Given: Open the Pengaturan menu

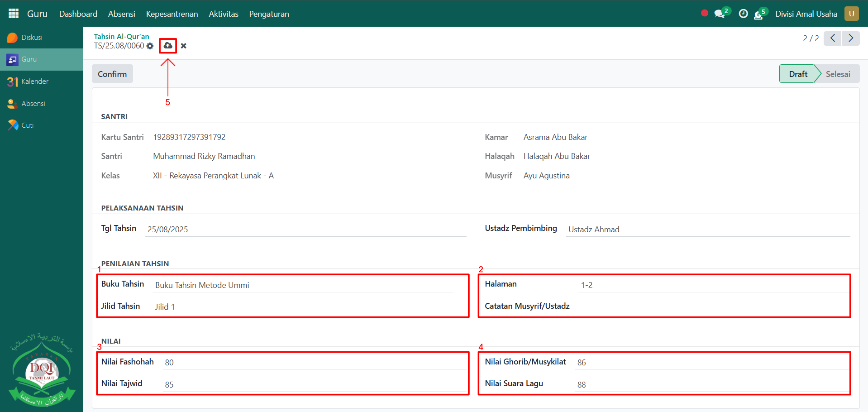Looking at the screenshot, I should click(x=269, y=14).
